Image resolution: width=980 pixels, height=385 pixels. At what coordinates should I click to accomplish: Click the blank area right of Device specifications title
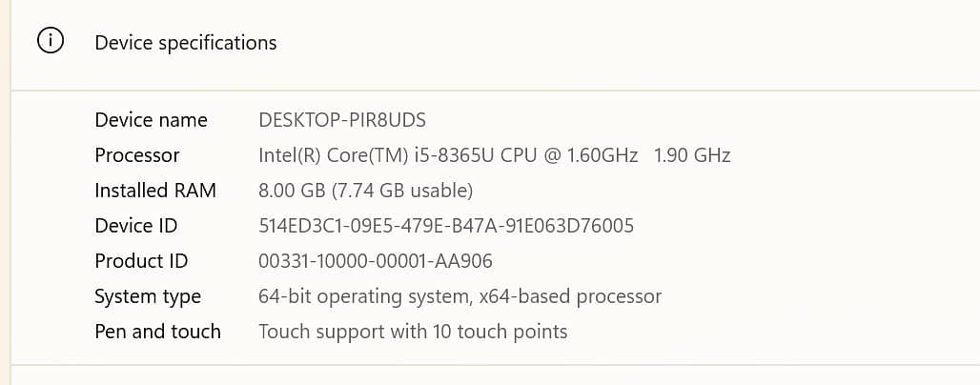coord(620,43)
